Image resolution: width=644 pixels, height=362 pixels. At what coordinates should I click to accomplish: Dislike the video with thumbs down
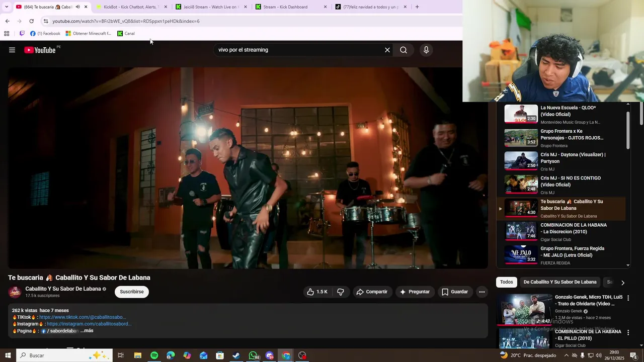[341, 292]
